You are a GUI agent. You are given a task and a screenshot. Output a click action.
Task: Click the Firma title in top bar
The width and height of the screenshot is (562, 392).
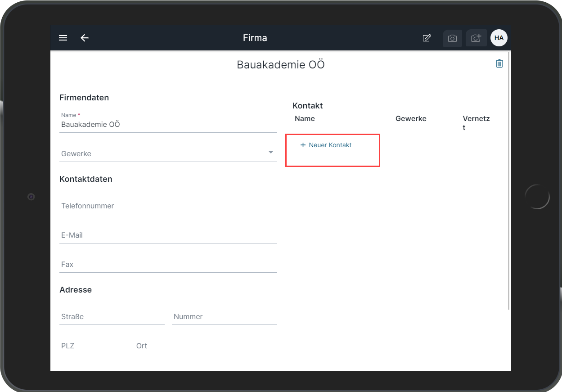tap(255, 38)
